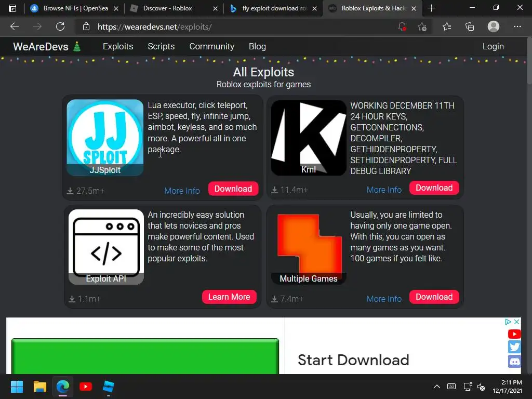The height and width of the screenshot is (399, 532).
Task: Open the Windows Start menu
Action: click(17, 387)
